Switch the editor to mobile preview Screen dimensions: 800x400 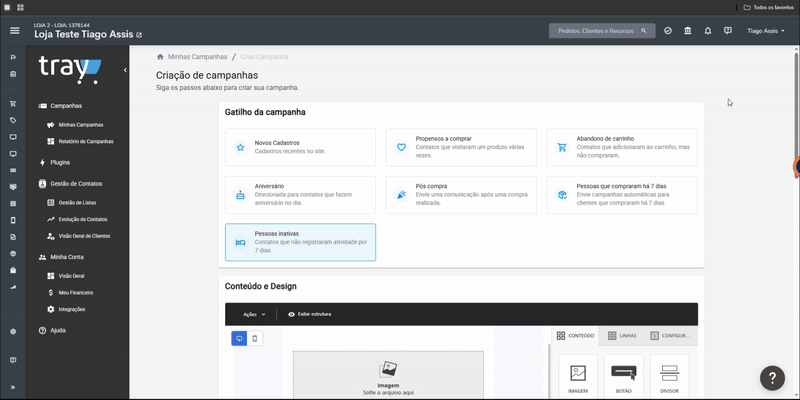click(255, 338)
